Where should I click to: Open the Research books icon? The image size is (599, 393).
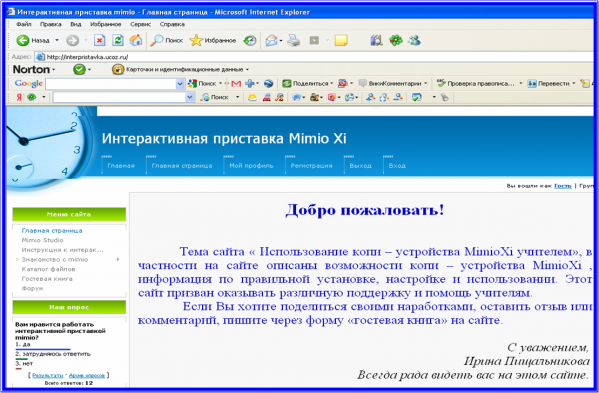click(x=376, y=40)
